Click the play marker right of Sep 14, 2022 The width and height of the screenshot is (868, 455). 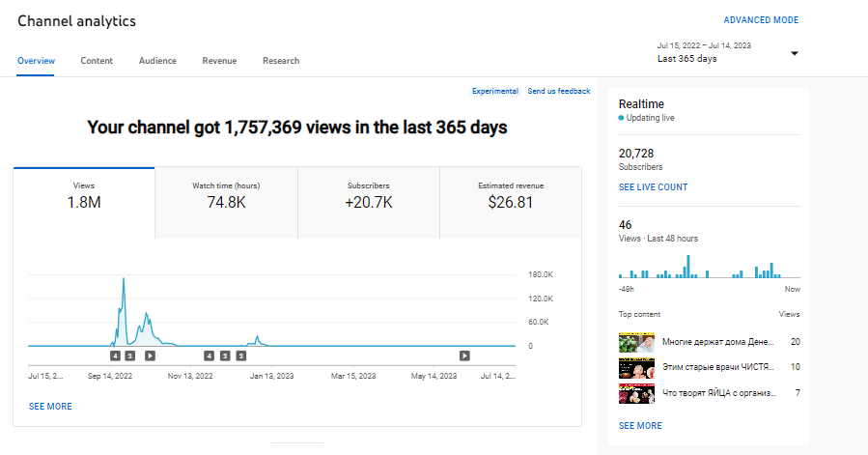tap(150, 355)
